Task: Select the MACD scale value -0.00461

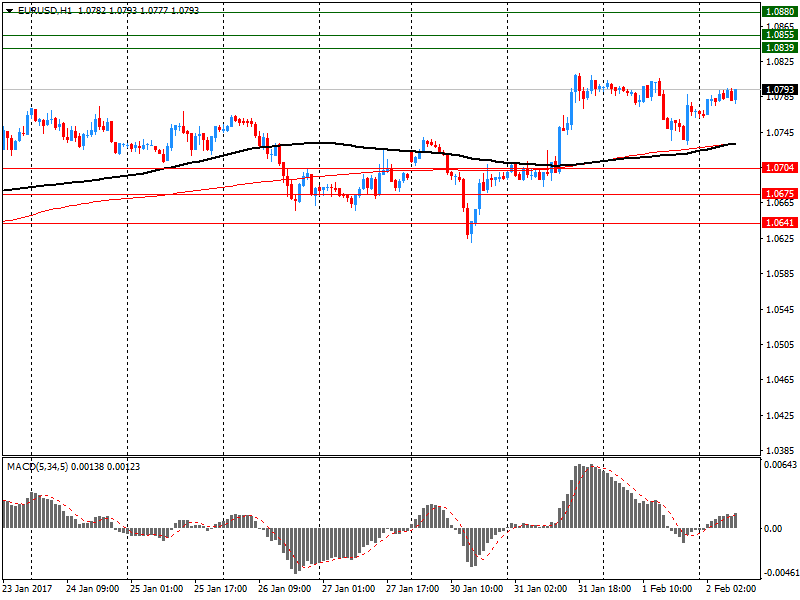Action: (x=781, y=573)
